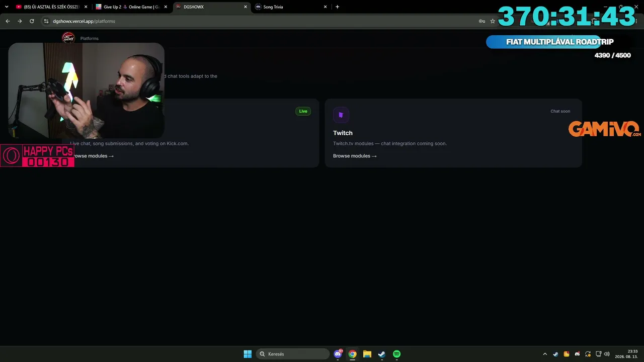Viewport: 644px width, 362px height.
Task: Click the Steam icon in system tray
Action: tap(555, 354)
